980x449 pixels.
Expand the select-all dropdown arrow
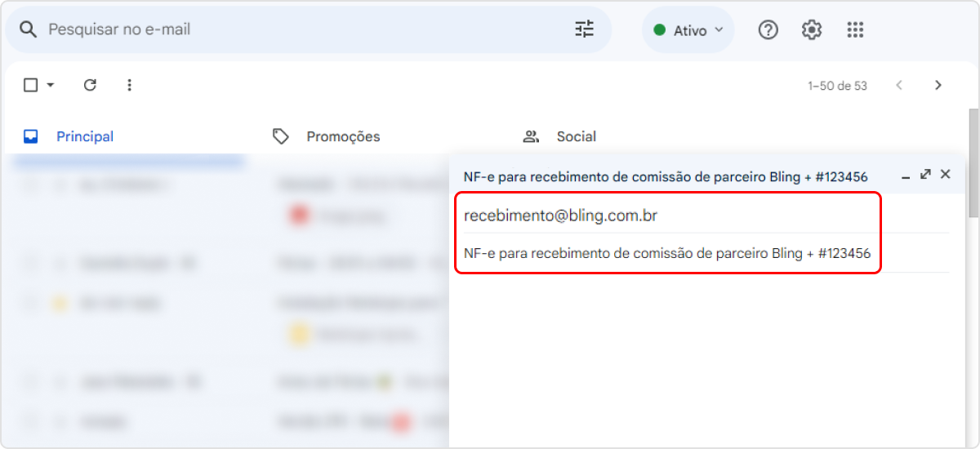point(51,85)
